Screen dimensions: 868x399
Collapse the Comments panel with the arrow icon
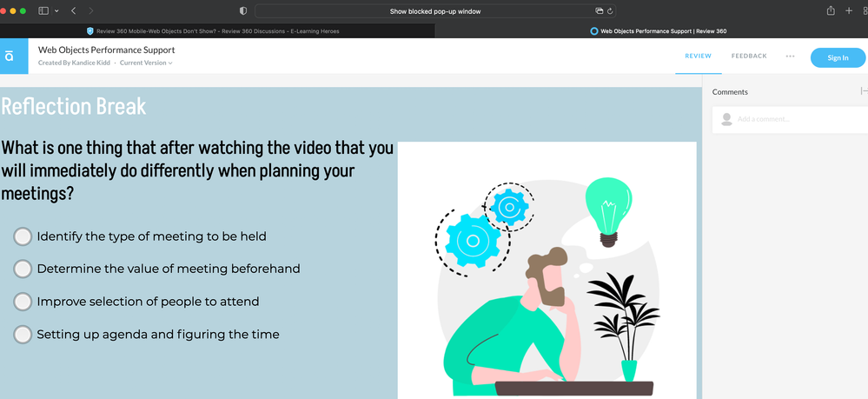[865, 91]
